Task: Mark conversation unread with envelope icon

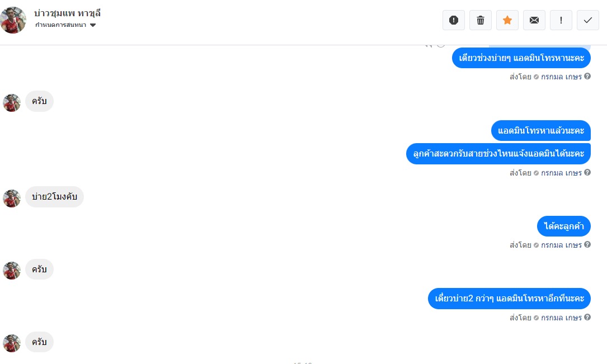Action: (x=534, y=20)
